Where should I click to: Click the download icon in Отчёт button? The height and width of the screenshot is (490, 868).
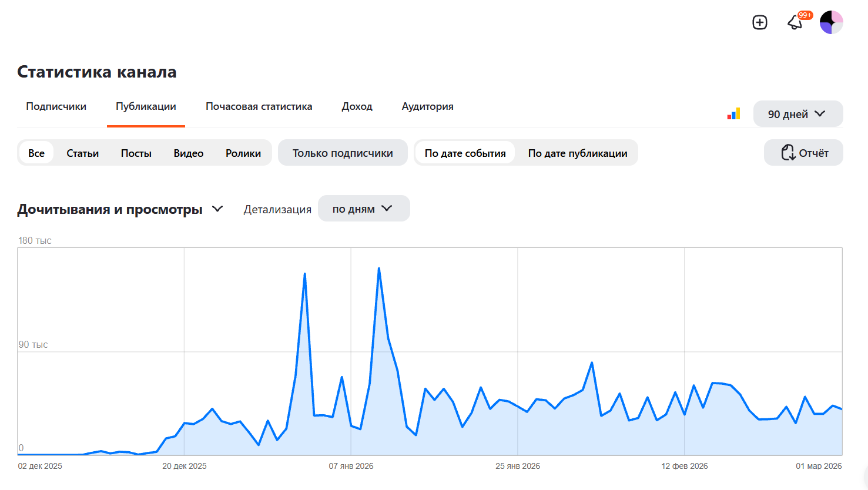pos(788,153)
